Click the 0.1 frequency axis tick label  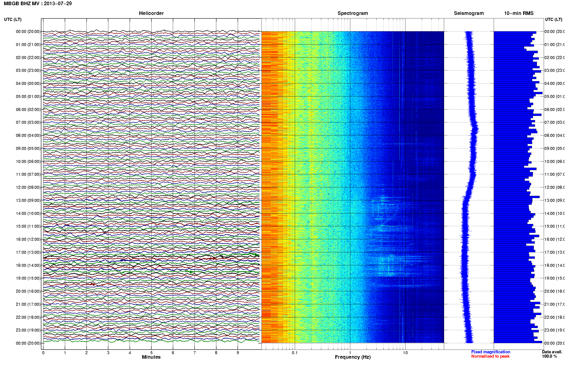click(x=295, y=353)
